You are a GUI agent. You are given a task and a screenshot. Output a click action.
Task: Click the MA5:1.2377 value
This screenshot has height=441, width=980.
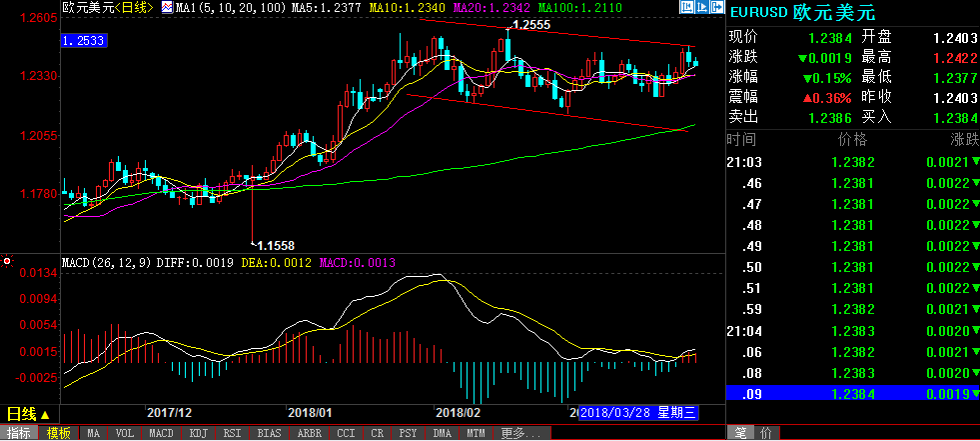point(328,8)
